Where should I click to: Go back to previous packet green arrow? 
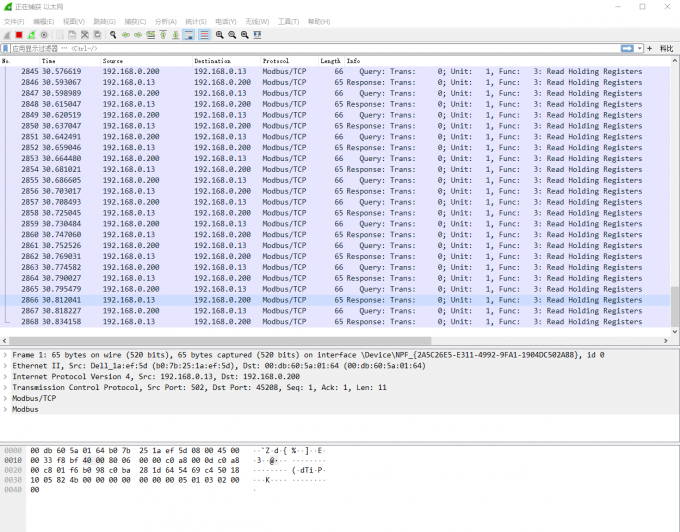click(x=126, y=35)
